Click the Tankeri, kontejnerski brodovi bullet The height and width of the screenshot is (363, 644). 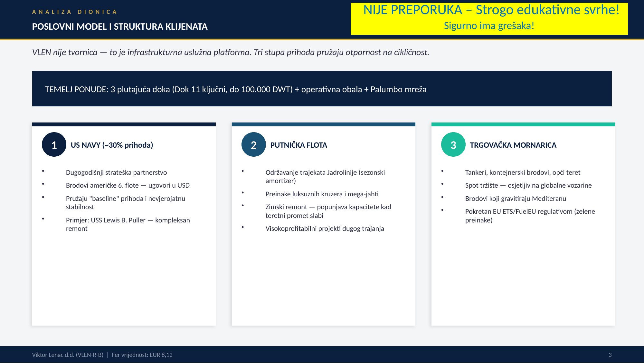pos(523,172)
